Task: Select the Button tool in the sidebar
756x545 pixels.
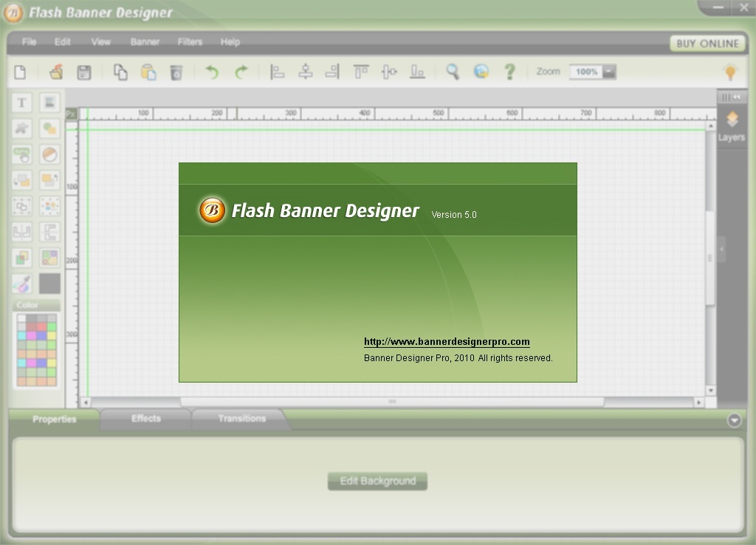Action: click(21, 155)
